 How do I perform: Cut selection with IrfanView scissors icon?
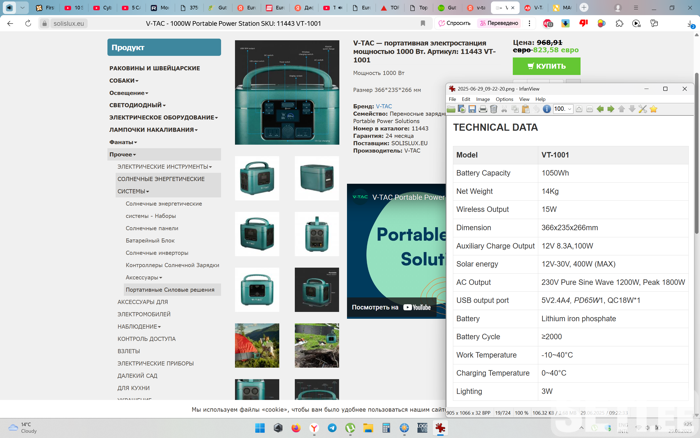[504, 109]
